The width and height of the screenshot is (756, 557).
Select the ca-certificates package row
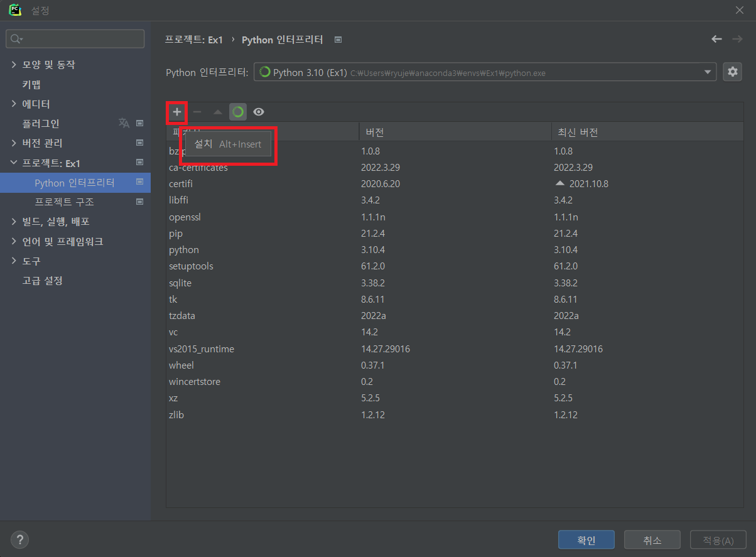tap(455, 168)
